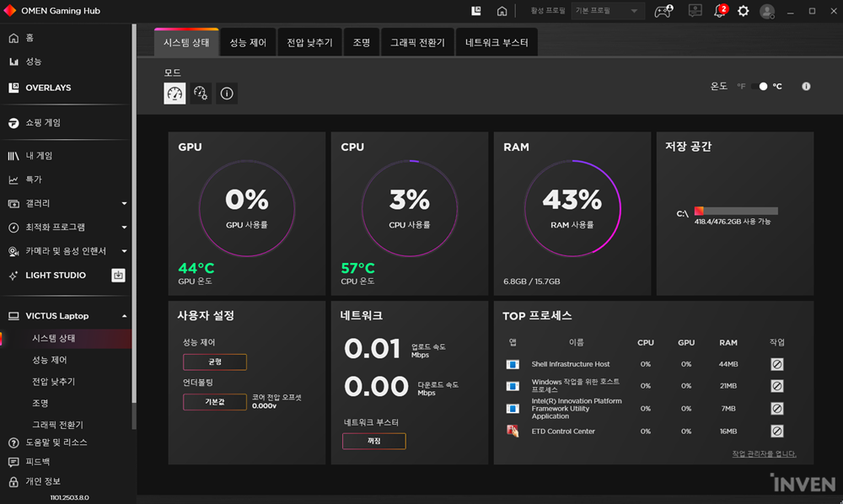Click the overlay icon in the title bar
Screen dimensions: 843x504
coord(475,11)
